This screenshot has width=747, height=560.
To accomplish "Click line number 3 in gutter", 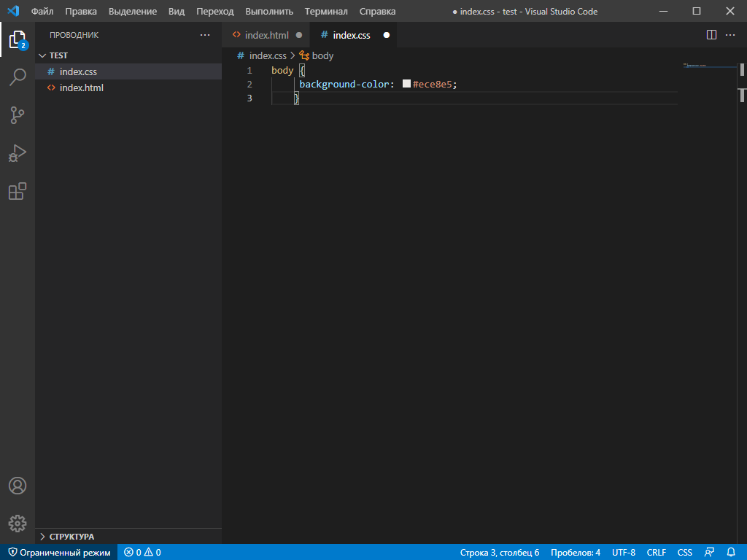I will click(249, 98).
